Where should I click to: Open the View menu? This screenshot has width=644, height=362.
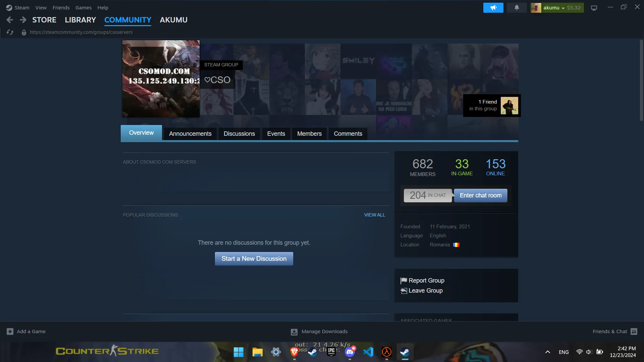pyautogui.click(x=41, y=7)
